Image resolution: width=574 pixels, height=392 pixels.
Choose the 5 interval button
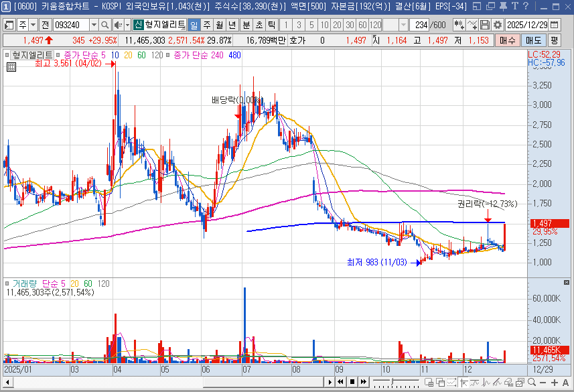(x=311, y=25)
